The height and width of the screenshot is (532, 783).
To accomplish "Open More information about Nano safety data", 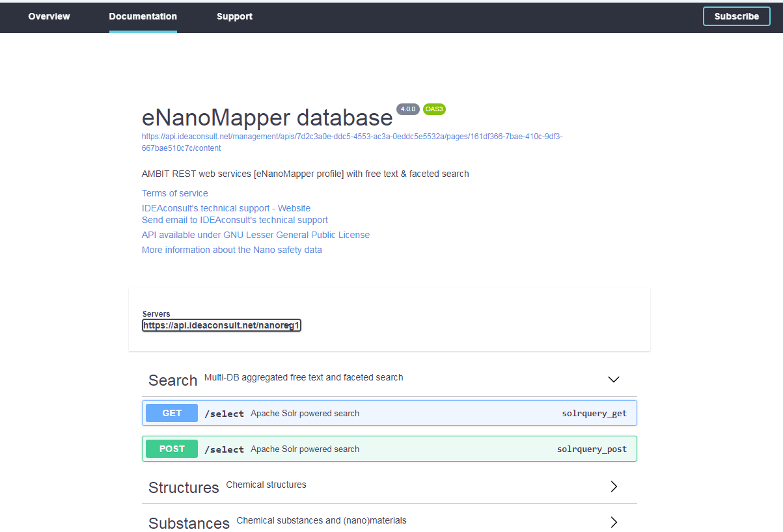I will pos(232,250).
